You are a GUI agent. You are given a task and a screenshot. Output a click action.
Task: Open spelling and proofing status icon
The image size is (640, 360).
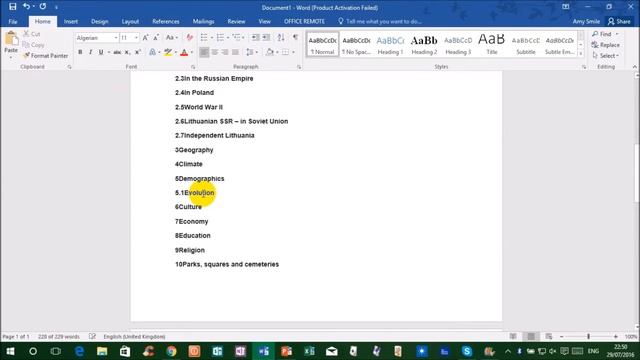point(92,336)
